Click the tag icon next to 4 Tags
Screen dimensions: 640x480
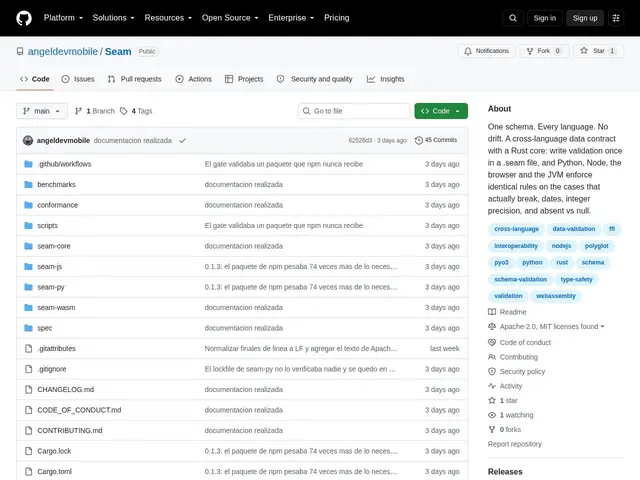(124, 111)
